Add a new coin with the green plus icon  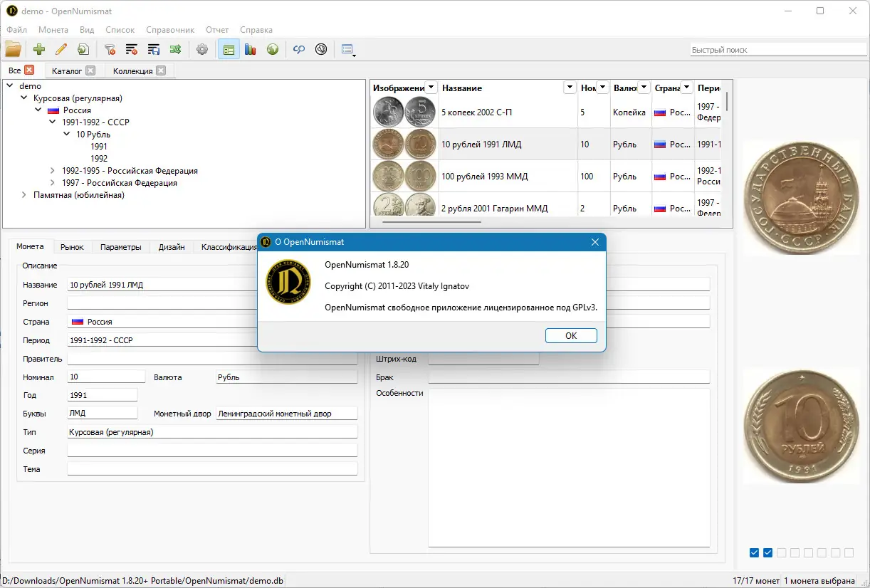[x=39, y=50]
